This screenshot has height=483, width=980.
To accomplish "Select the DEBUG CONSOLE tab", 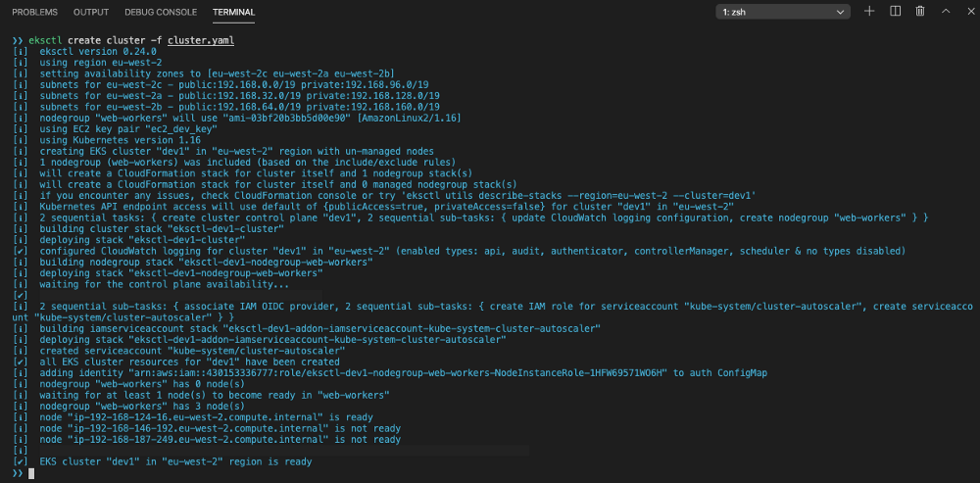I will (x=161, y=12).
